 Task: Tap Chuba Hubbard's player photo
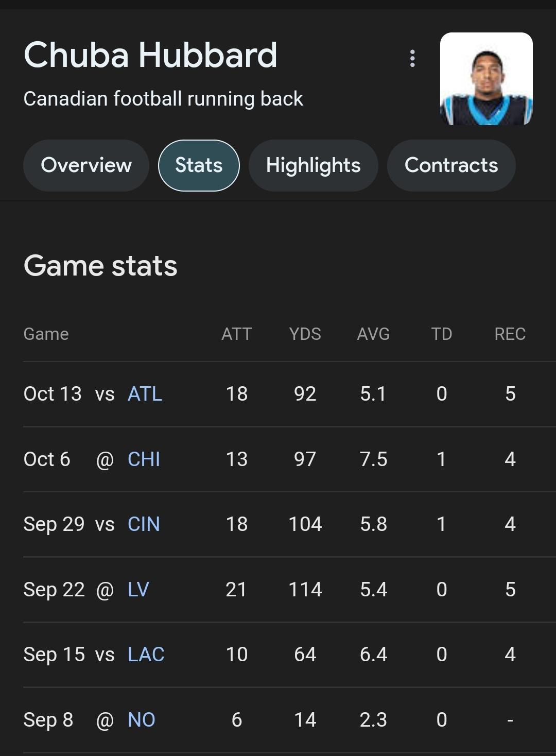click(486, 79)
